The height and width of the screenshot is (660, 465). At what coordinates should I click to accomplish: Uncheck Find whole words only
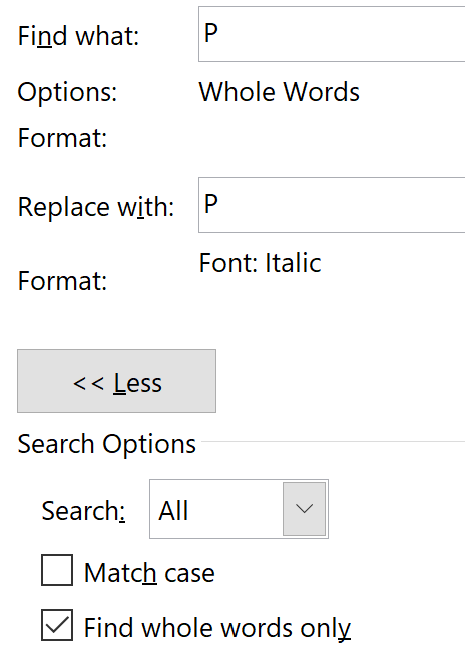pos(57,625)
